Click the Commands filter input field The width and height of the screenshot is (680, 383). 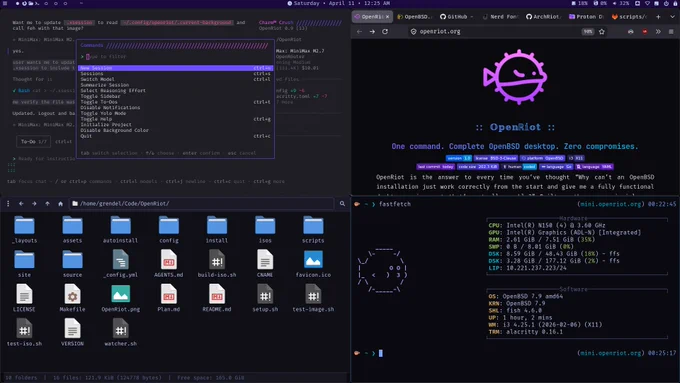point(176,57)
